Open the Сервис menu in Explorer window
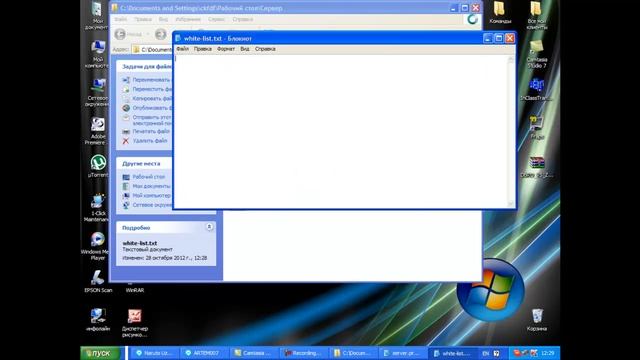Viewport: 640px width, 360px height. coord(216,19)
